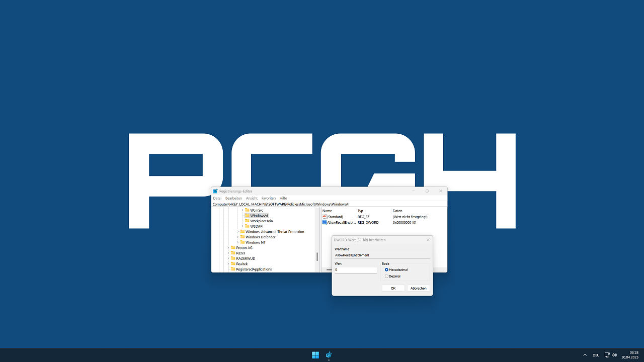Image resolution: width=644 pixels, height=362 pixels.
Task: Open the volume icon in system tray
Action: [x=614, y=355]
